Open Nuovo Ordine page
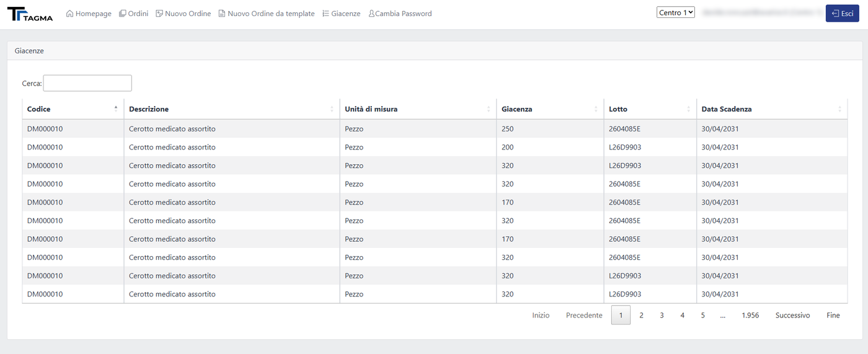This screenshot has width=868, height=354. point(184,14)
